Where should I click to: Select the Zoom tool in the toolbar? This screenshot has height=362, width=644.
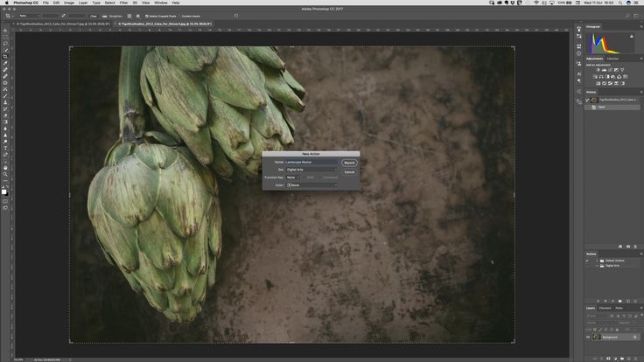tap(5, 173)
